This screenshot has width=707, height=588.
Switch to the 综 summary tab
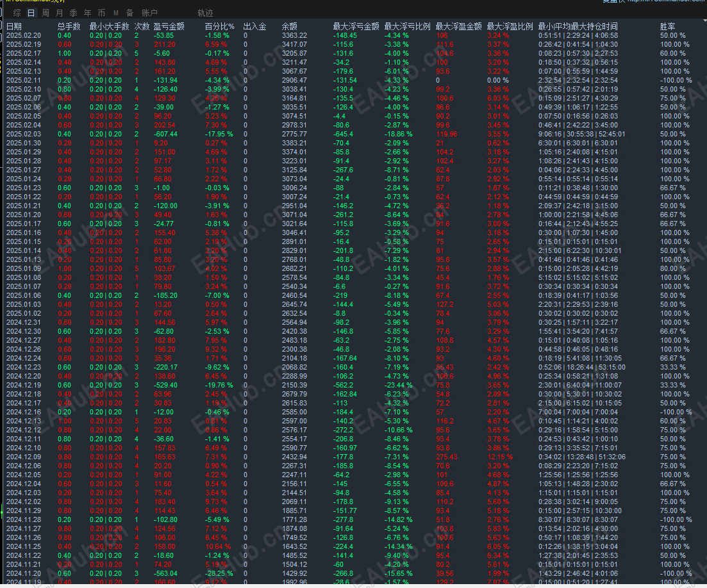(17, 13)
